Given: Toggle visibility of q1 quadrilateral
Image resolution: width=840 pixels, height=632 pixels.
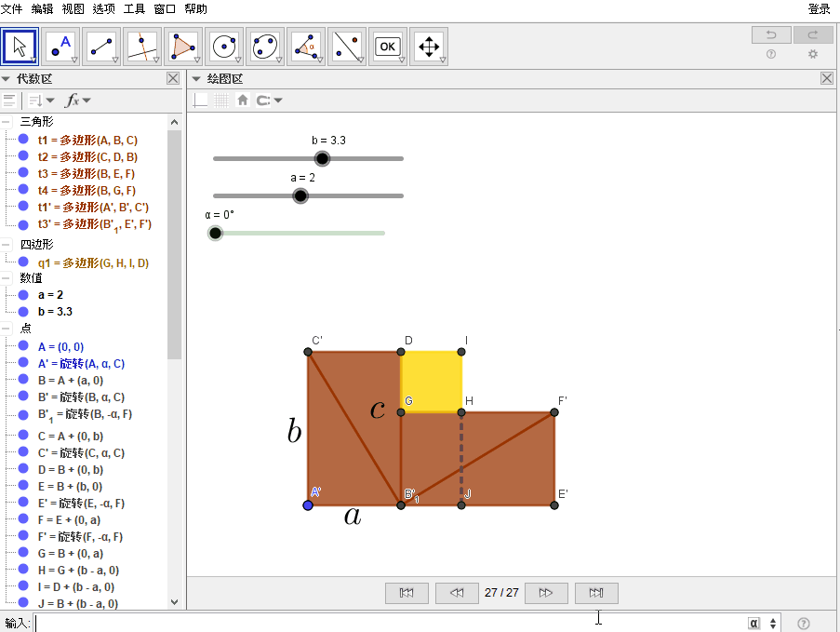Looking at the screenshot, I should (x=23, y=262).
